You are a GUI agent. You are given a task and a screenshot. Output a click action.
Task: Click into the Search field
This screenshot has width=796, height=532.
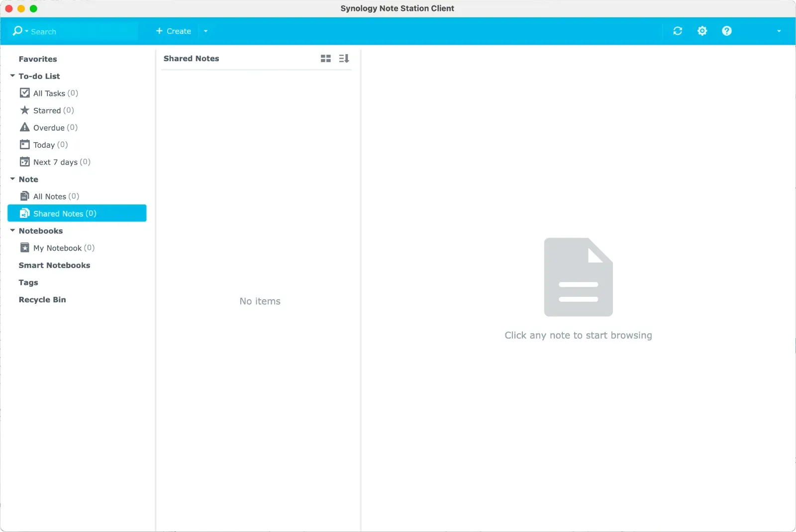point(82,32)
